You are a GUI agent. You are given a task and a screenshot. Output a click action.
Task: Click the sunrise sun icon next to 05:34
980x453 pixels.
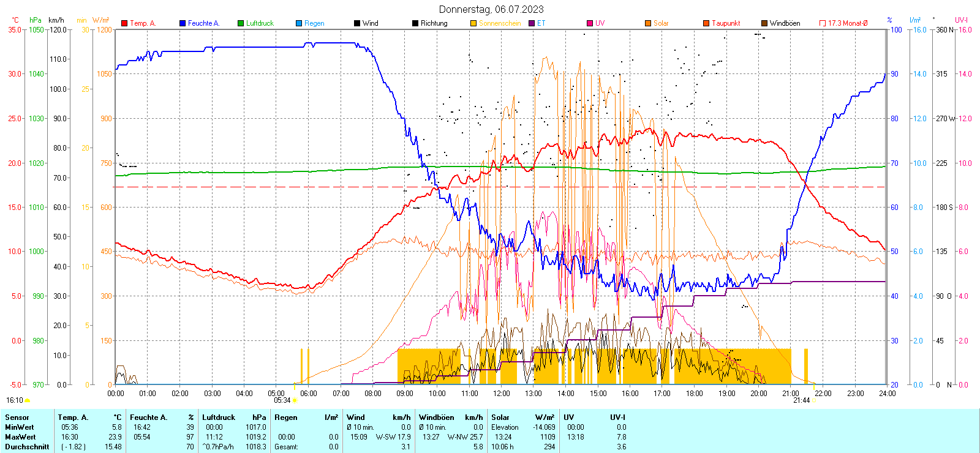pos(295,400)
